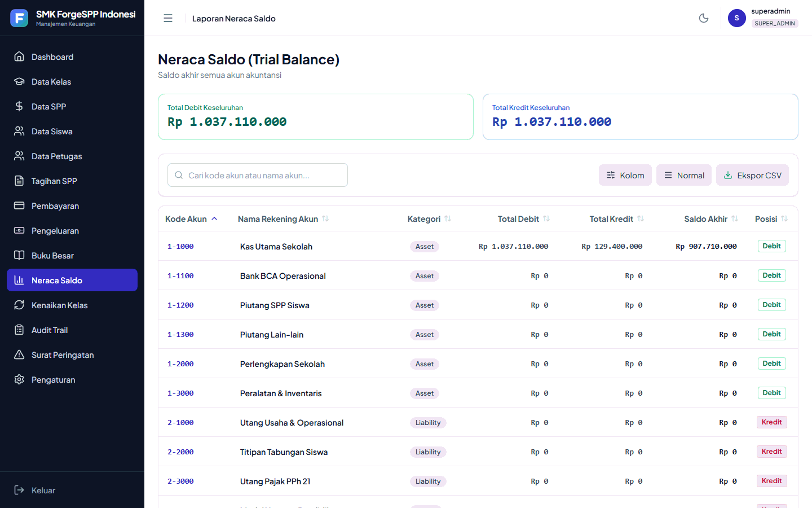Collapse sidebar with the hamburger menu icon
This screenshot has height=508, width=812.
(x=168, y=18)
